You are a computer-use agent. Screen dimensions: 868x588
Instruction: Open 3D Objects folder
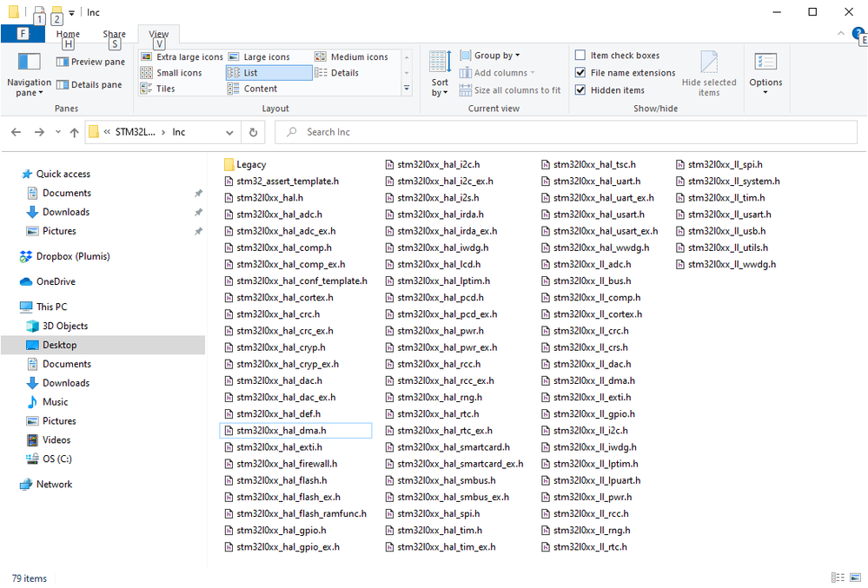tap(57, 326)
